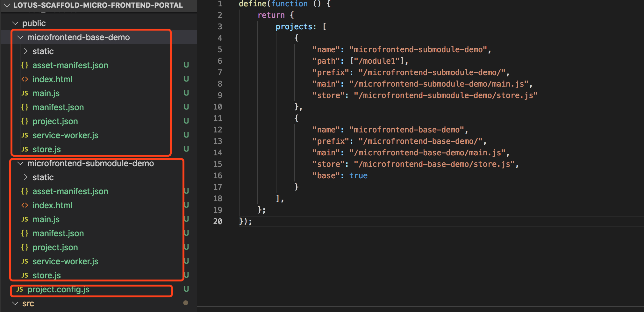Click untracked U badge of base-demo main.js
The height and width of the screenshot is (312, 644).
pos(186,93)
